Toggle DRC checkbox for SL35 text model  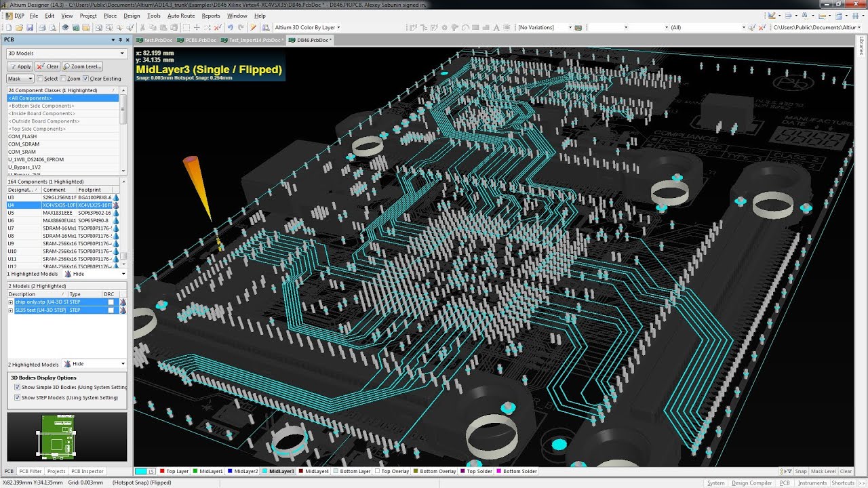point(111,310)
